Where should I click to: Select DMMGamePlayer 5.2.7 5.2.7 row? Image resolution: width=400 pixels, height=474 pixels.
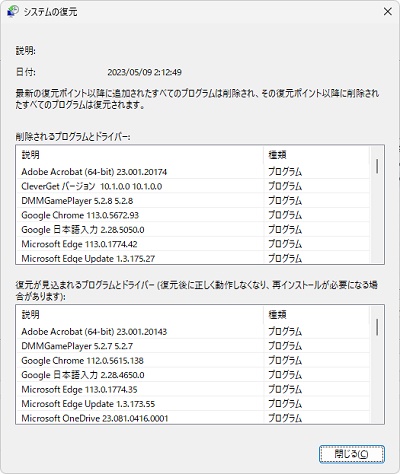coord(193,346)
